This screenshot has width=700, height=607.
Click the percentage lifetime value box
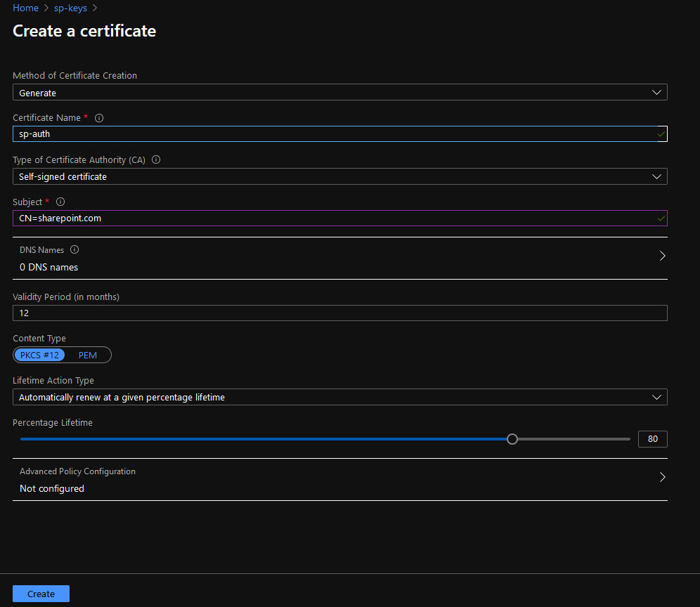tap(652, 439)
